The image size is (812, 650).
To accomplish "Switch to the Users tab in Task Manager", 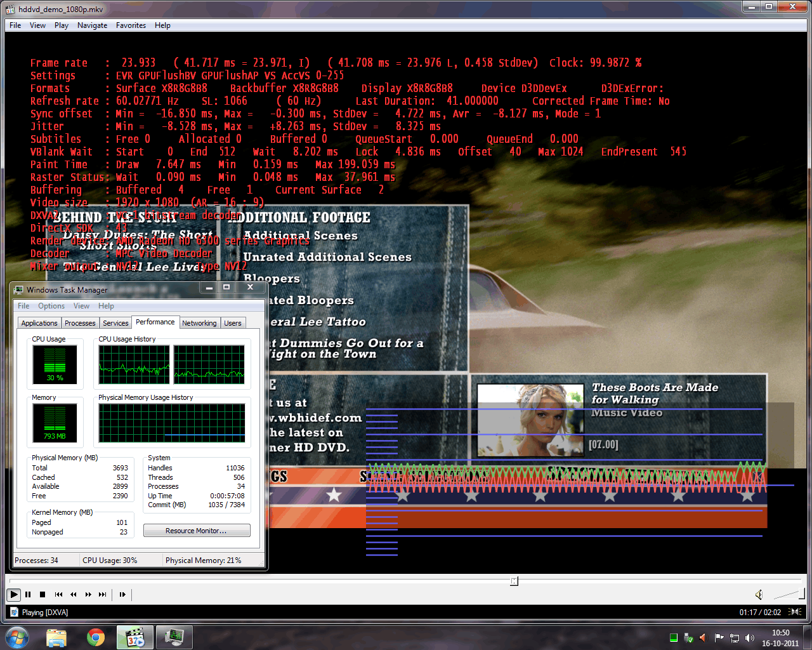I will pos(233,323).
